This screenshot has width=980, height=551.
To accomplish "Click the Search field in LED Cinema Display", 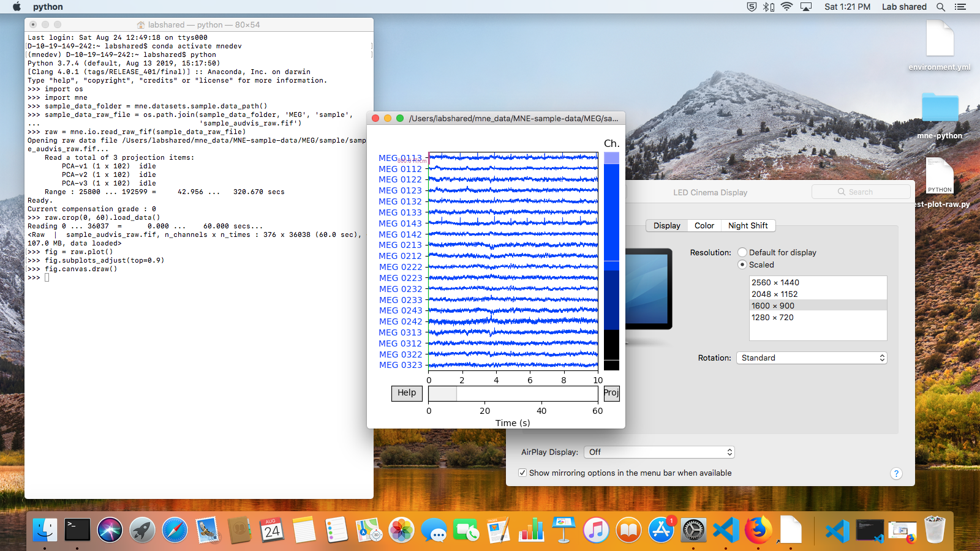I will [861, 192].
